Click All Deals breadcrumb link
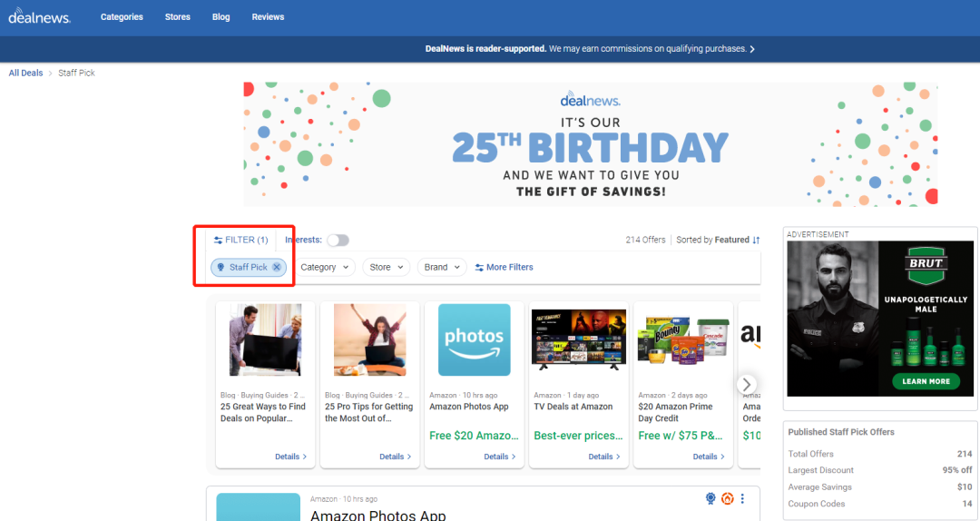980x521 pixels. 25,73
